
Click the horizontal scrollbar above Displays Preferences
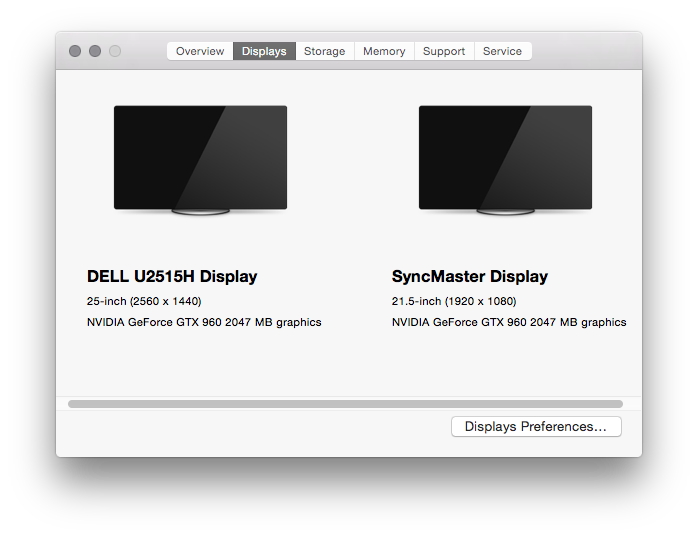[x=345, y=404]
